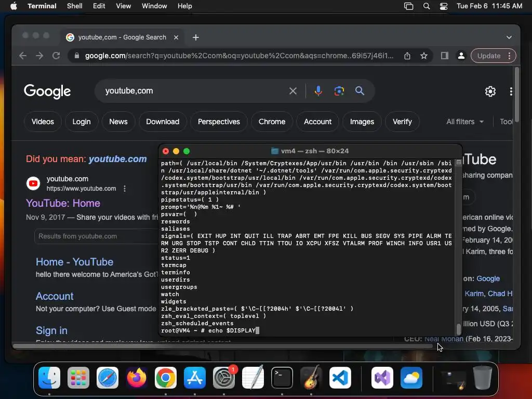Image resolution: width=532 pixels, height=399 pixels.
Task: Expand the All filters dropdown
Action: point(465,122)
